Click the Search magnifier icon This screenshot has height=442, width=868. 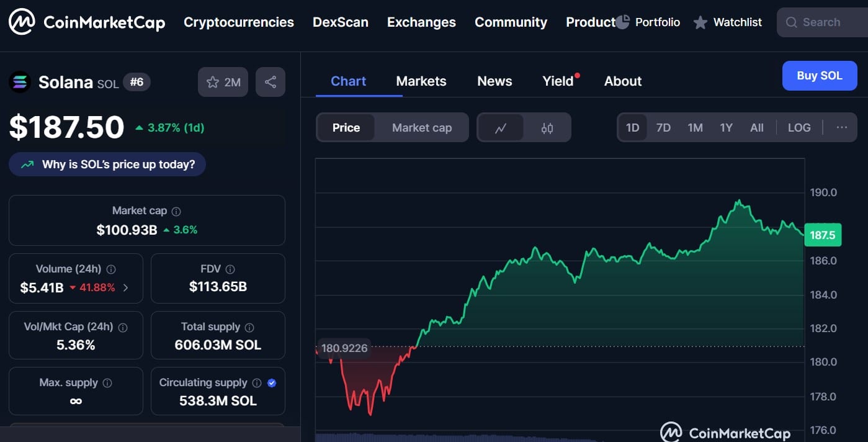tap(791, 22)
